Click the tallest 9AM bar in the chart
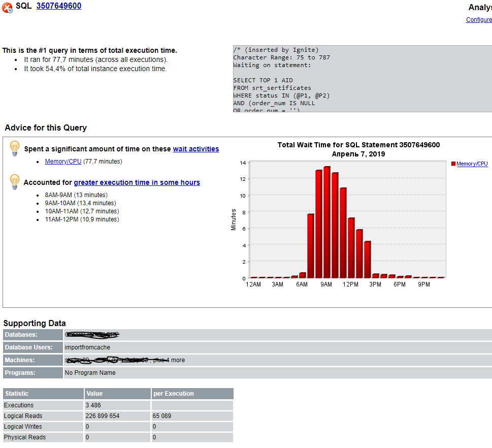Viewport: 492px width, 448px height. tap(326, 222)
